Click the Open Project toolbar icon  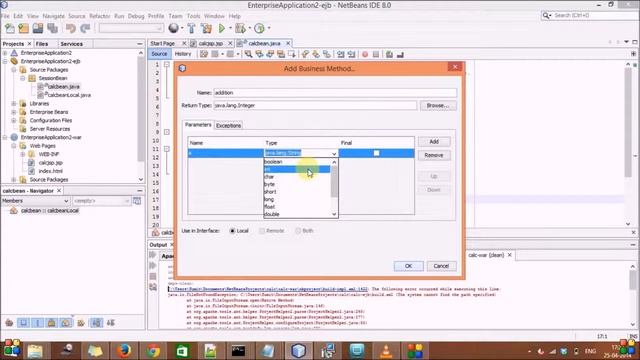click(x=38, y=28)
